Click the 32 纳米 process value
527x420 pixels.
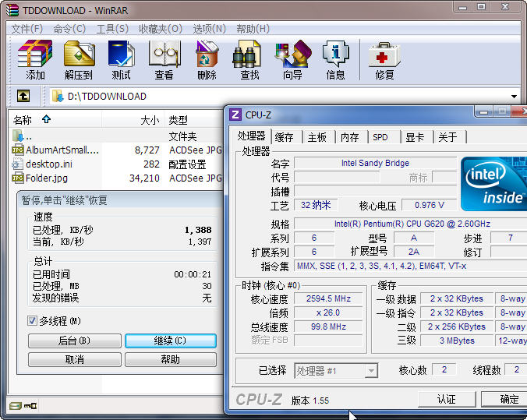316,205
